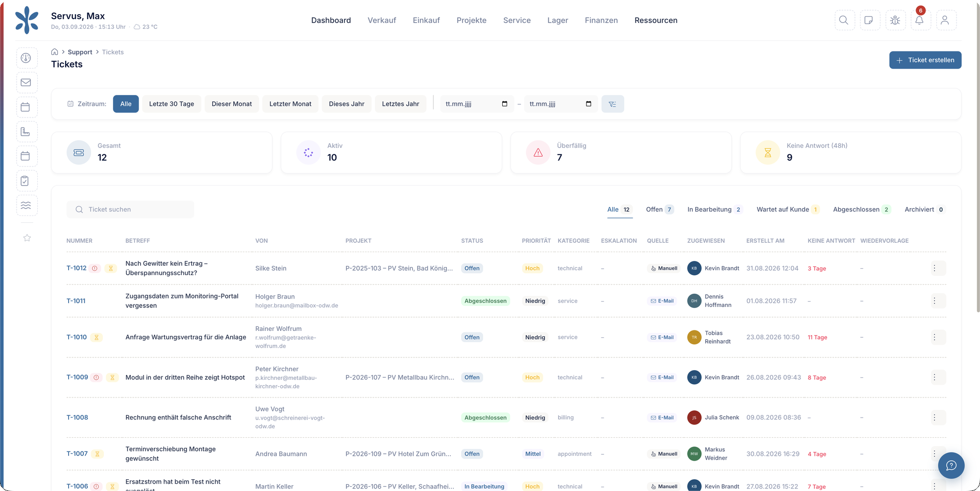Image resolution: width=980 pixels, height=491 pixels.
Task: Sort by the 'PRIORITÄT' column header
Action: coord(536,241)
